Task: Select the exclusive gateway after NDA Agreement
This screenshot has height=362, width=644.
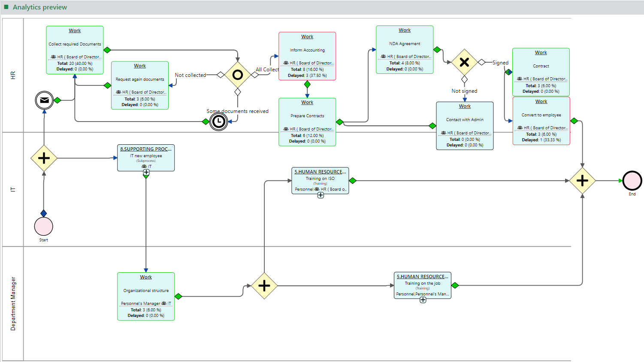Action: point(464,62)
